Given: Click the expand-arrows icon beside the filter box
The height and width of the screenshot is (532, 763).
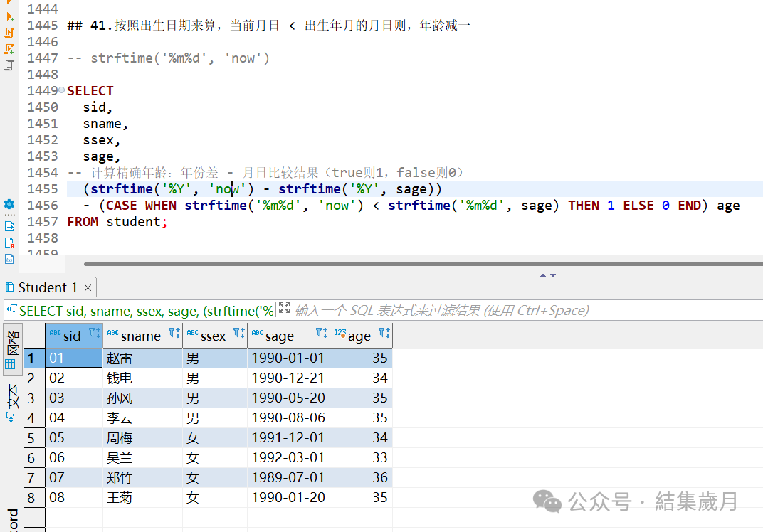Looking at the screenshot, I should [x=285, y=308].
